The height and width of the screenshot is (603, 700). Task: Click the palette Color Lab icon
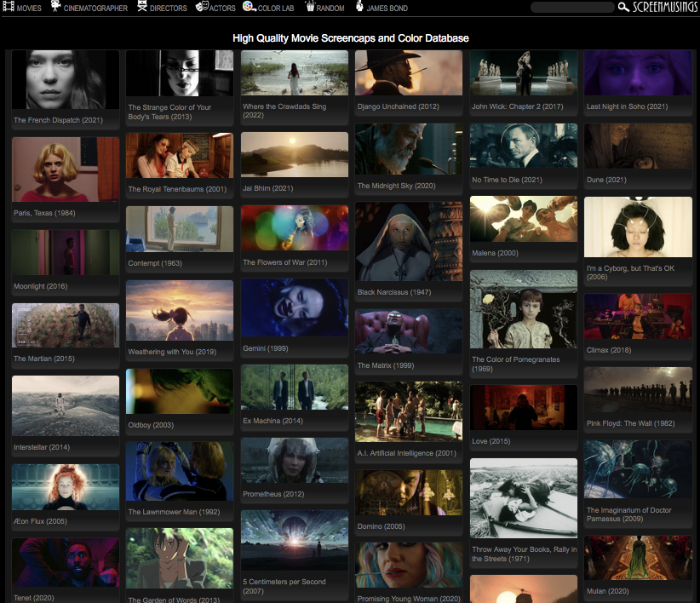(250, 6)
